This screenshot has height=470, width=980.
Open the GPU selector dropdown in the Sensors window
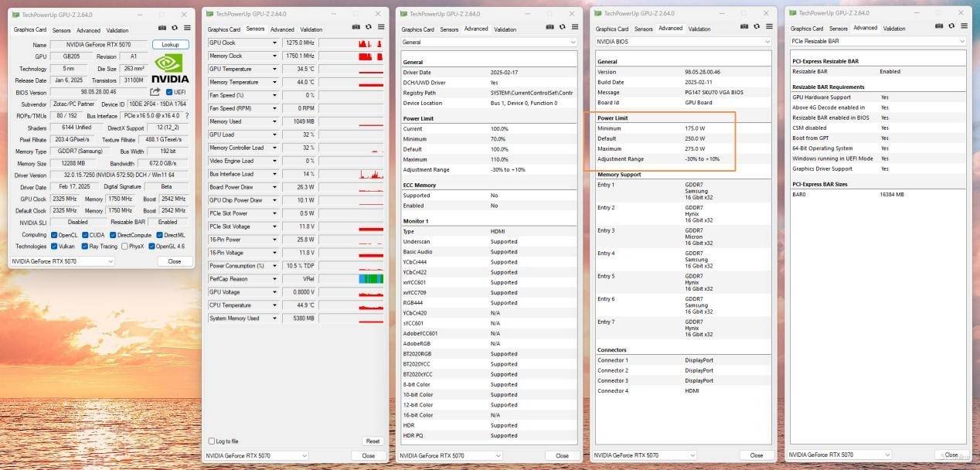(257, 456)
